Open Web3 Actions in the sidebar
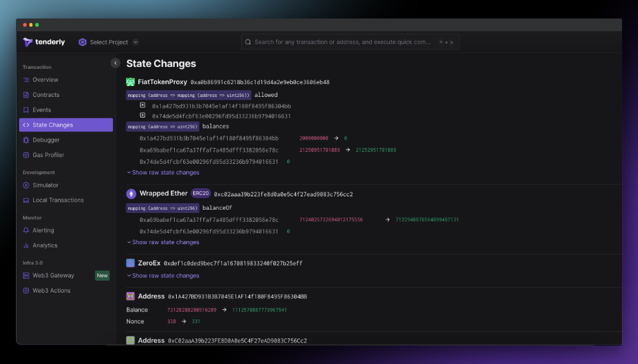638x364 pixels. click(51, 291)
